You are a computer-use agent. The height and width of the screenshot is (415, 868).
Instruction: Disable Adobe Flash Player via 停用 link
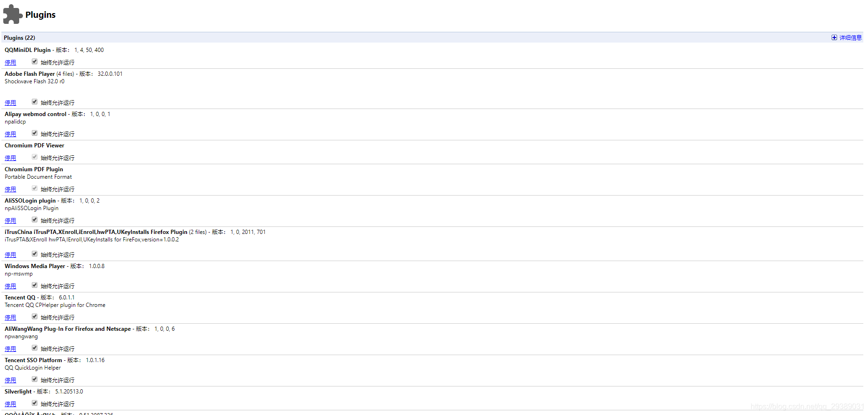10,103
